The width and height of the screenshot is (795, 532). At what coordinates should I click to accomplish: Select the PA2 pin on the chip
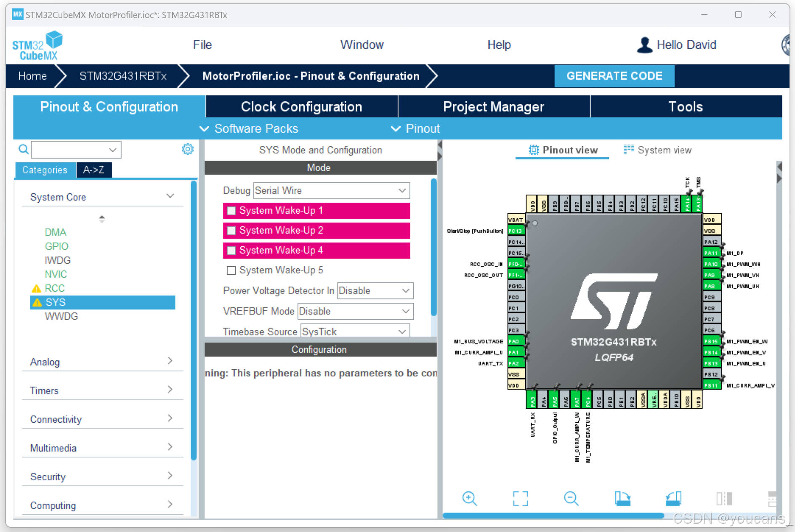tap(516, 363)
